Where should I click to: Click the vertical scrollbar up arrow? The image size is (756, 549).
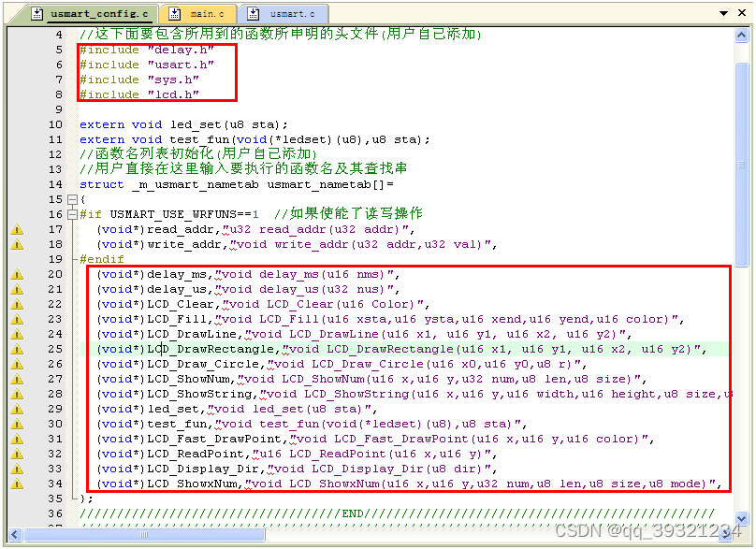click(x=742, y=36)
